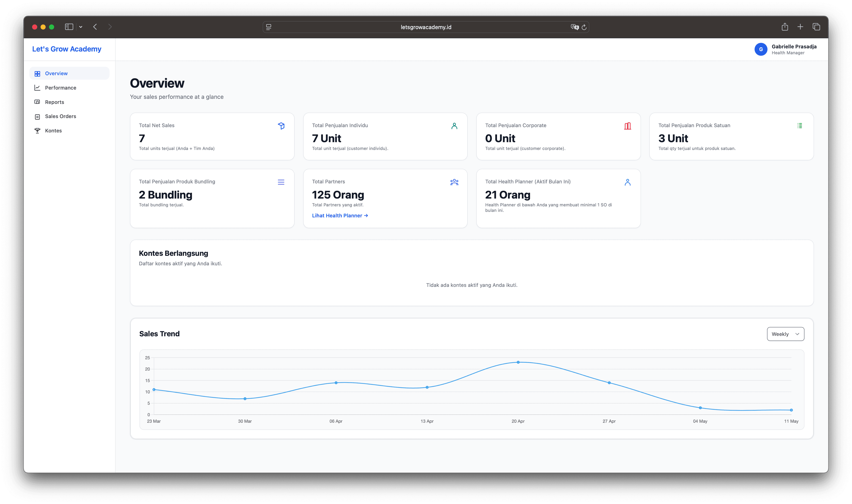Open the Overview menu item

click(69, 73)
